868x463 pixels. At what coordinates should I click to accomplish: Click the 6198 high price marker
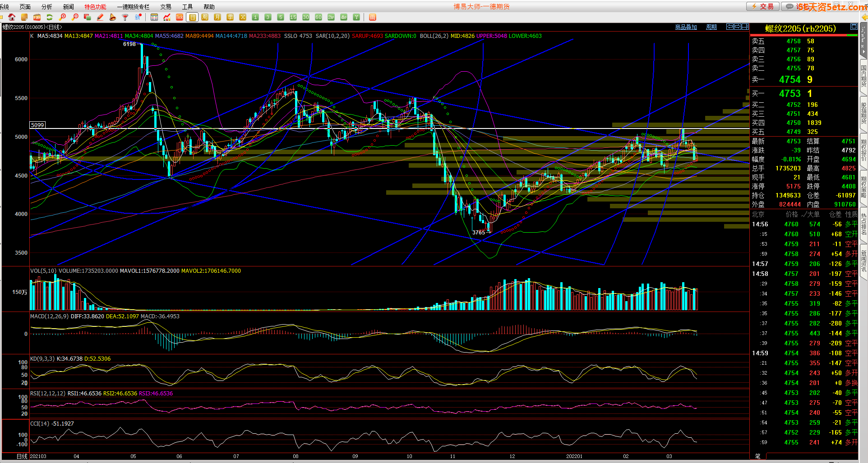point(129,44)
